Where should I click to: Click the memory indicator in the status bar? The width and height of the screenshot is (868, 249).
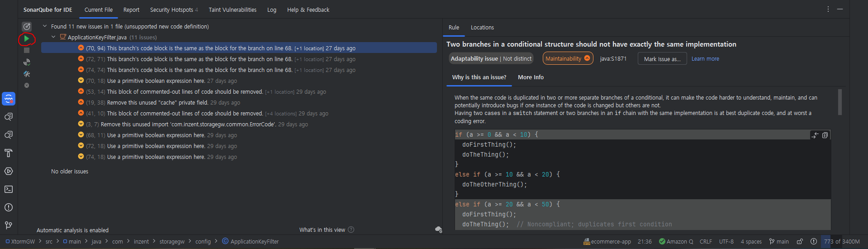[x=842, y=242]
